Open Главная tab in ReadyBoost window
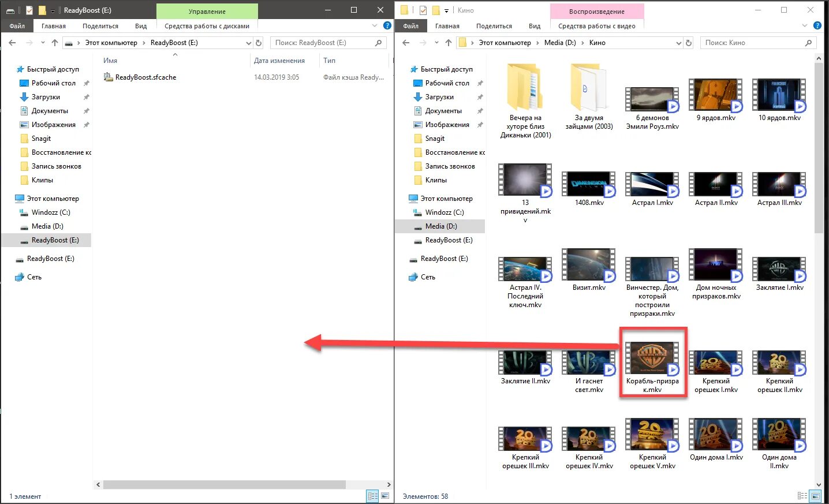This screenshot has width=829, height=504. coord(54,26)
